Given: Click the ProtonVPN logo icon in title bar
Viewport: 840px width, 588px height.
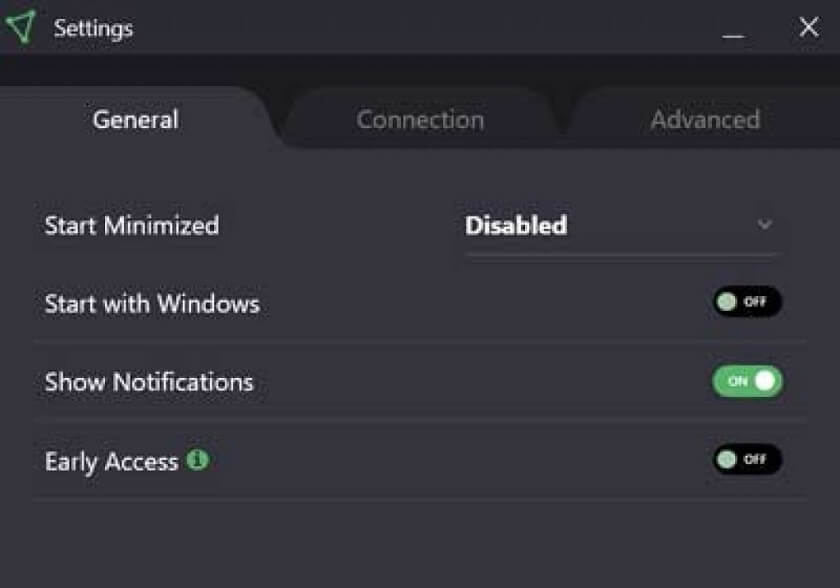Looking at the screenshot, I should click(21, 27).
